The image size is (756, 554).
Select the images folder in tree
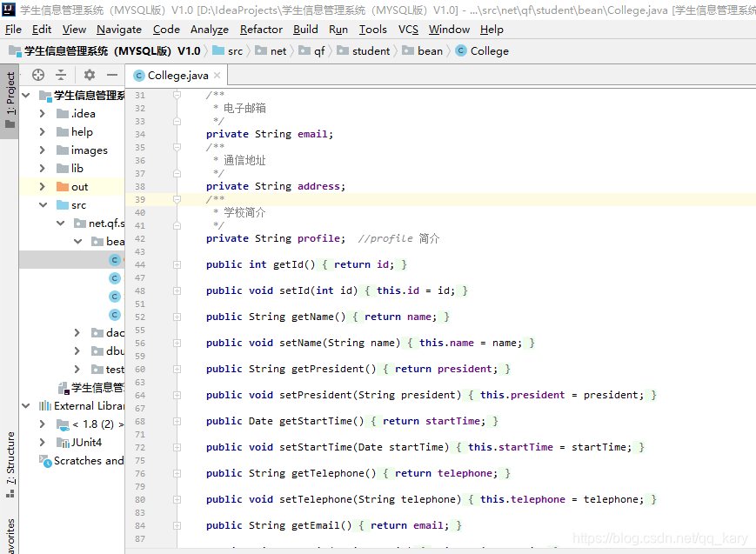tap(71, 150)
